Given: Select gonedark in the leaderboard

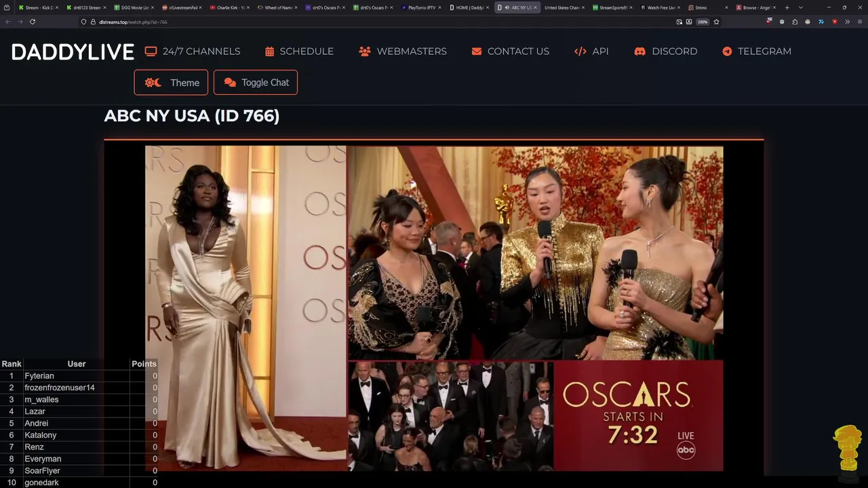Looking at the screenshot, I should tap(41, 483).
